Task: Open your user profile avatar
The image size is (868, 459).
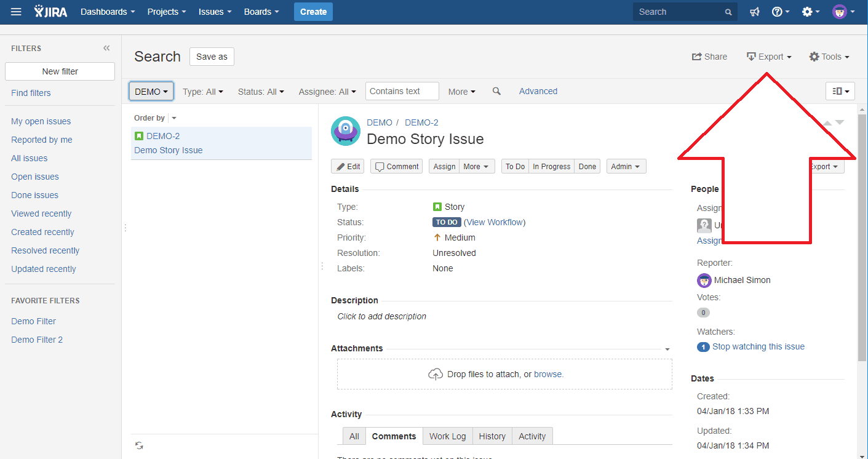Action: point(840,11)
